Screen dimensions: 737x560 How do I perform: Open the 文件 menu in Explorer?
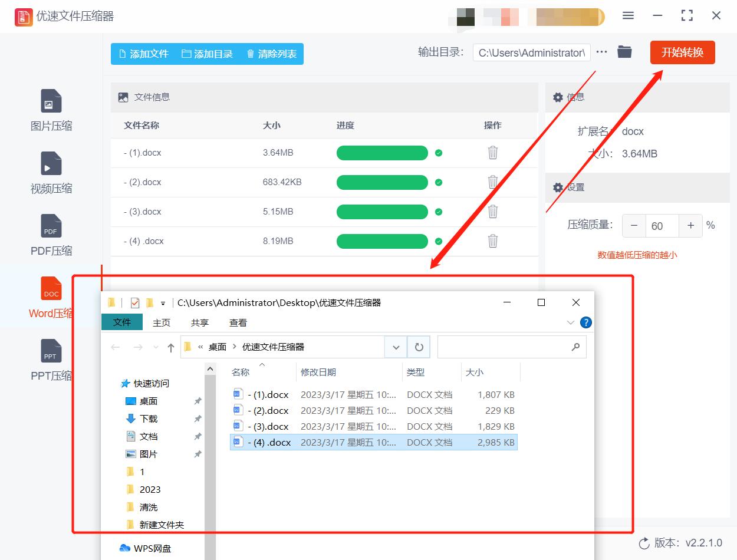click(x=122, y=322)
